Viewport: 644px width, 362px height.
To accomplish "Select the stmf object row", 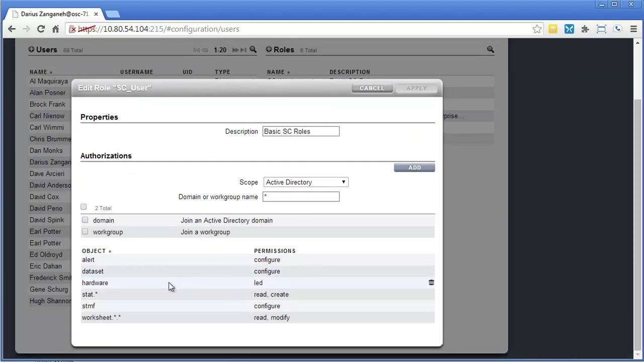I will [x=258, y=306].
